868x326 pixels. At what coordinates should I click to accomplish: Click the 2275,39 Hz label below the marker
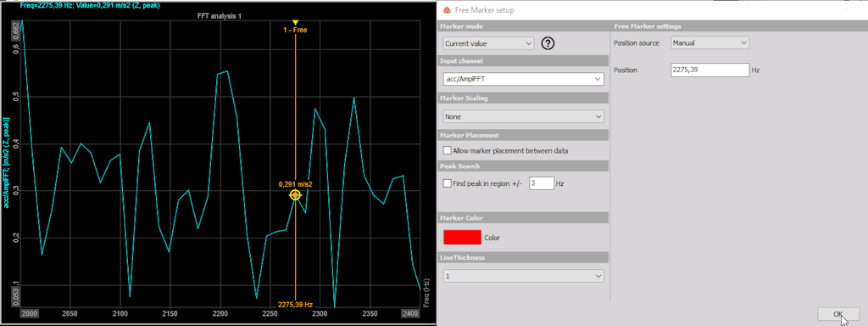coord(296,305)
